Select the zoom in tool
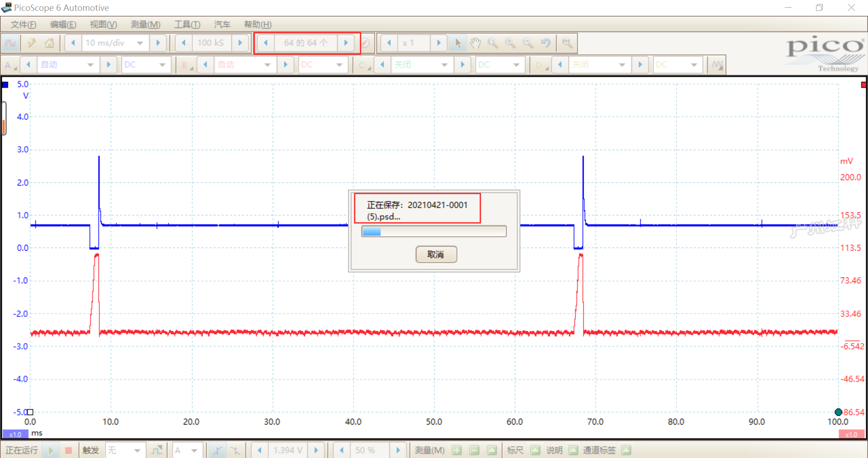The height and width of the screenshot is (458, 868). pos(510,43)
